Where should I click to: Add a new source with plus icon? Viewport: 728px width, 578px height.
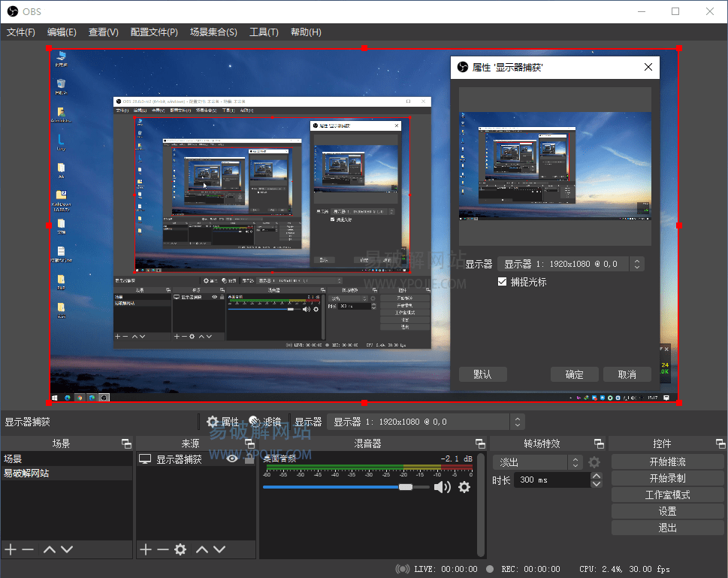click(x=146, y=549)
